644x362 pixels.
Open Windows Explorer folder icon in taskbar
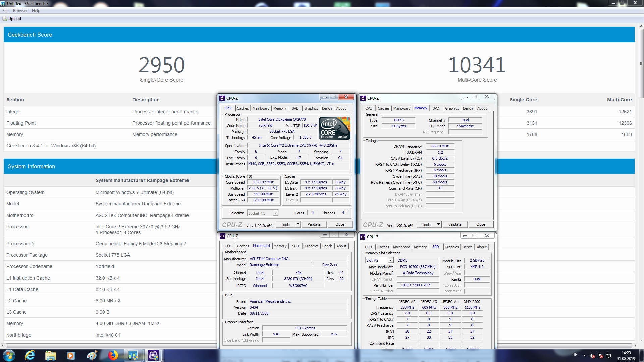[50, 355]
